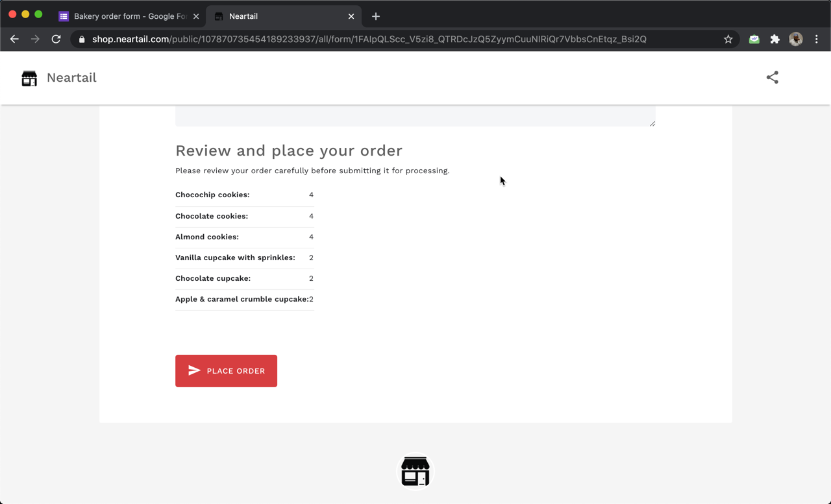Close the Neartail tab

pos(351,16)
